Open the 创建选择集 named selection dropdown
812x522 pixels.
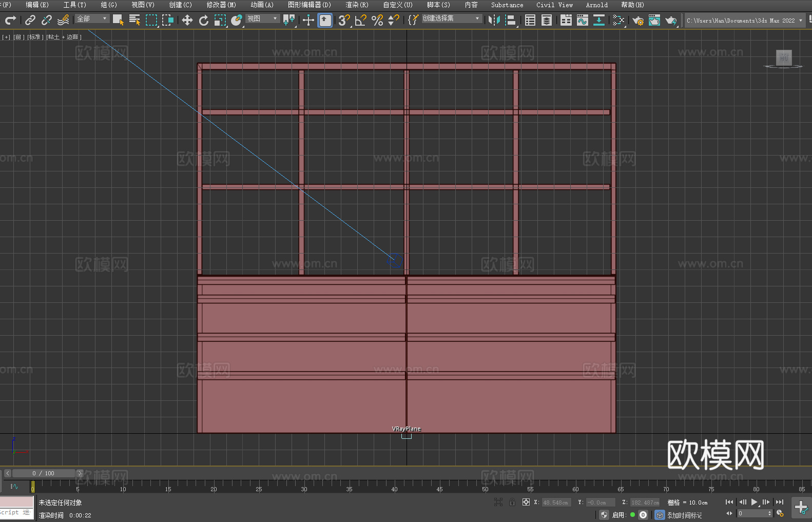click(452, 18)
